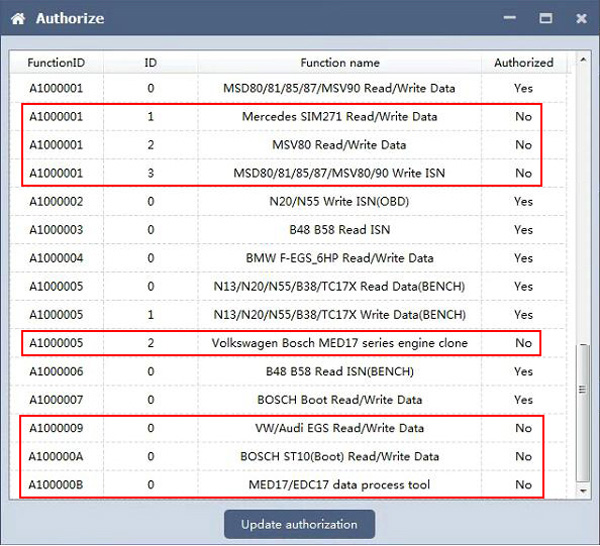Screen dimensions: 600x546
Task: Click the Authorized column header
Action: click(x=523, y=63)
